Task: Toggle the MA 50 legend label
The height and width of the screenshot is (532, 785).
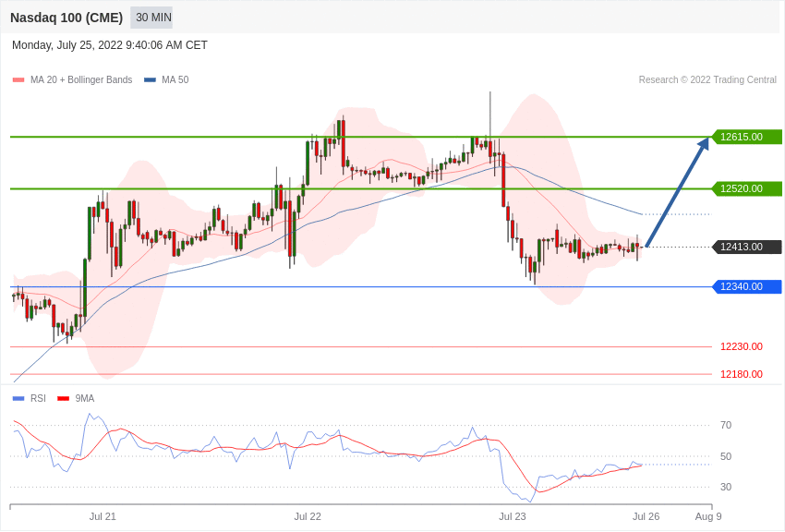Action: click(x=175, y=80)
